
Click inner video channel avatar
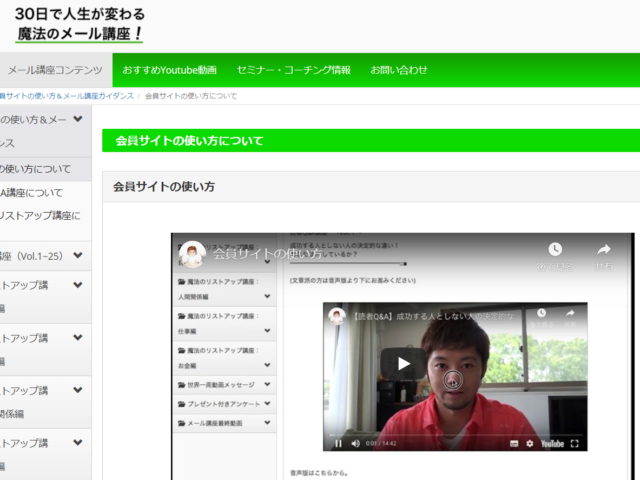337,316
